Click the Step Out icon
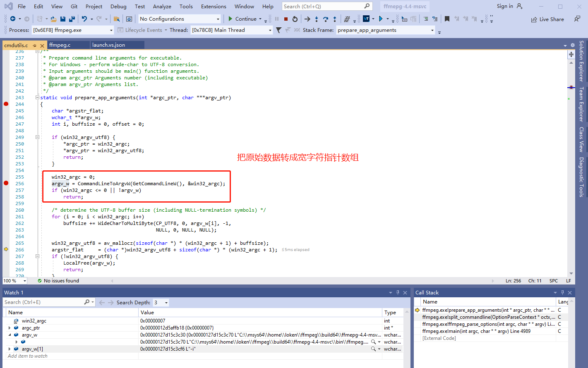Image resolution: width=588 pixels, height=368 pixels. point(335,19)
